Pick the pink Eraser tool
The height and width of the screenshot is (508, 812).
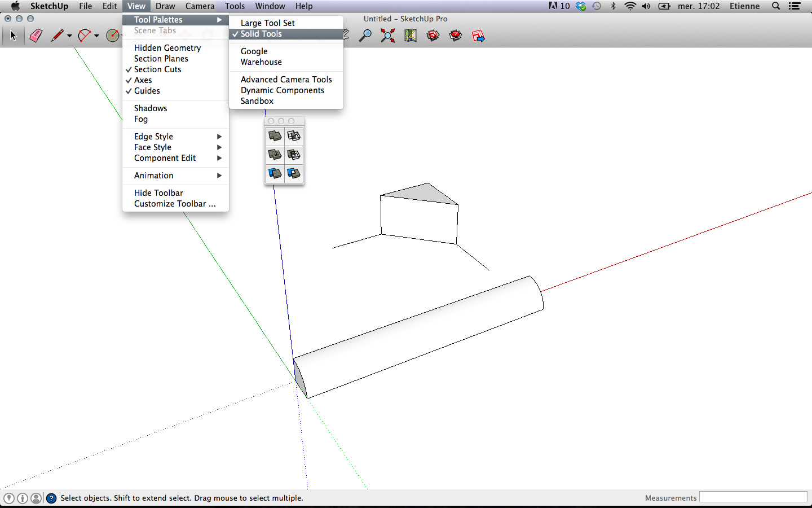point(36,36)
